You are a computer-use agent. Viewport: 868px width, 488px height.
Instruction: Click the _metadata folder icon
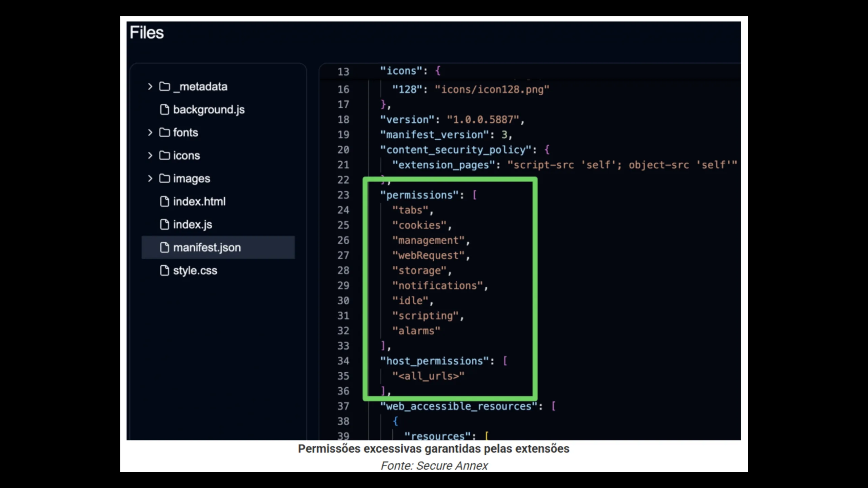(x=164, y=87)
